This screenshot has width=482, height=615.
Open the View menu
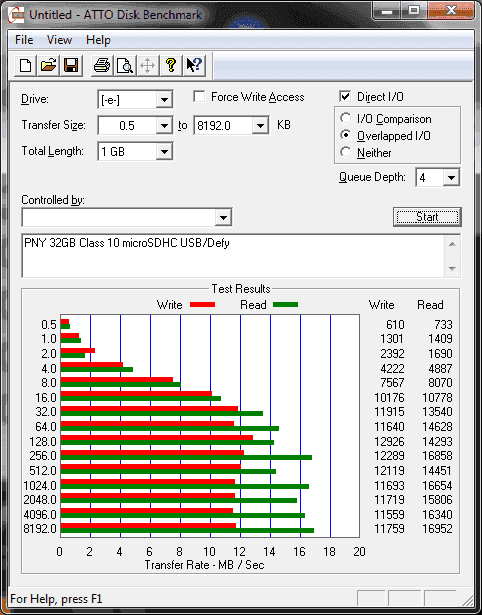point(59,40)
